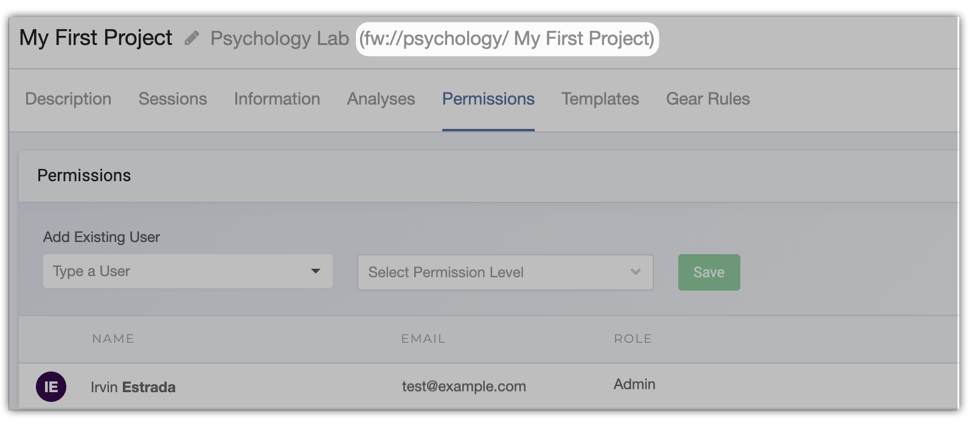
Task: Go to the Information tab
Action: (277, 99)
